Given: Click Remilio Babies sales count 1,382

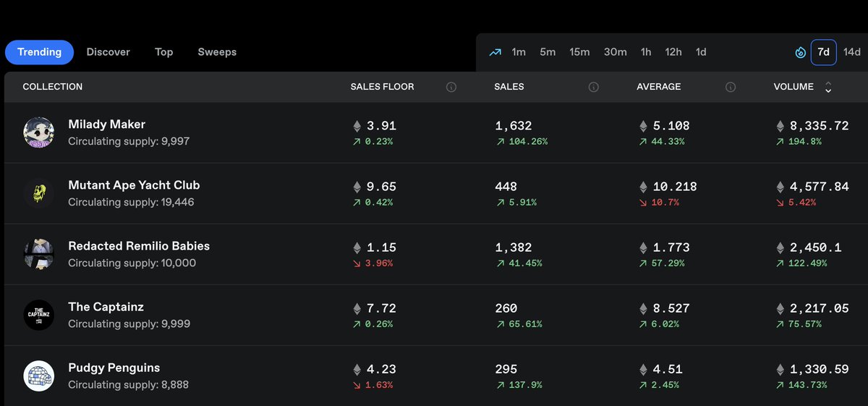Looking at the screenshot, I should tap(514, 248).
